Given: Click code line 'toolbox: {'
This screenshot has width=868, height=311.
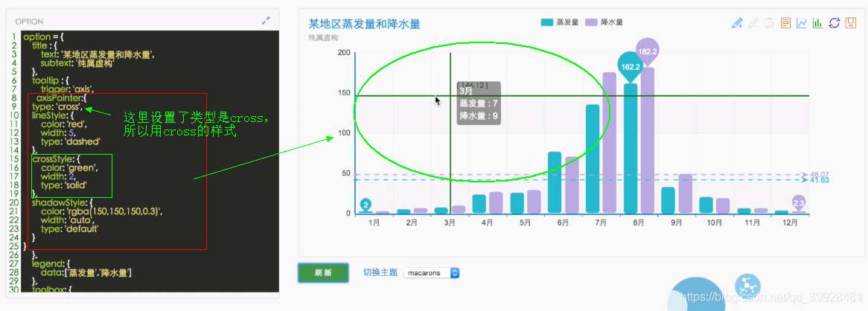Looking at the screenshot, I should point(53,289).
